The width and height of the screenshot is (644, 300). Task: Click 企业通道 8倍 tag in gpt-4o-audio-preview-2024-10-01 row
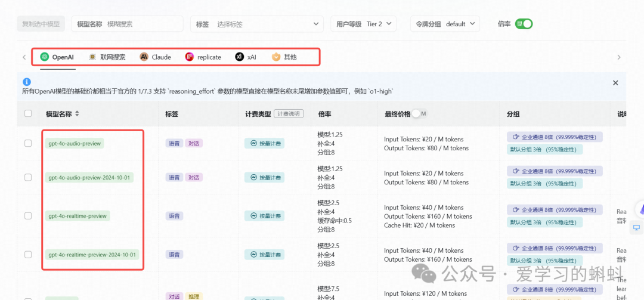555,171
